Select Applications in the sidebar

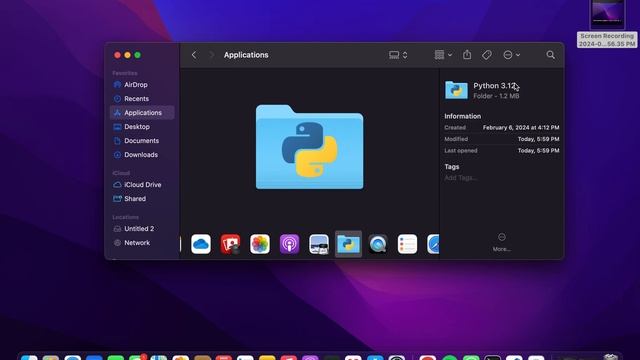[x=142, y=113]
